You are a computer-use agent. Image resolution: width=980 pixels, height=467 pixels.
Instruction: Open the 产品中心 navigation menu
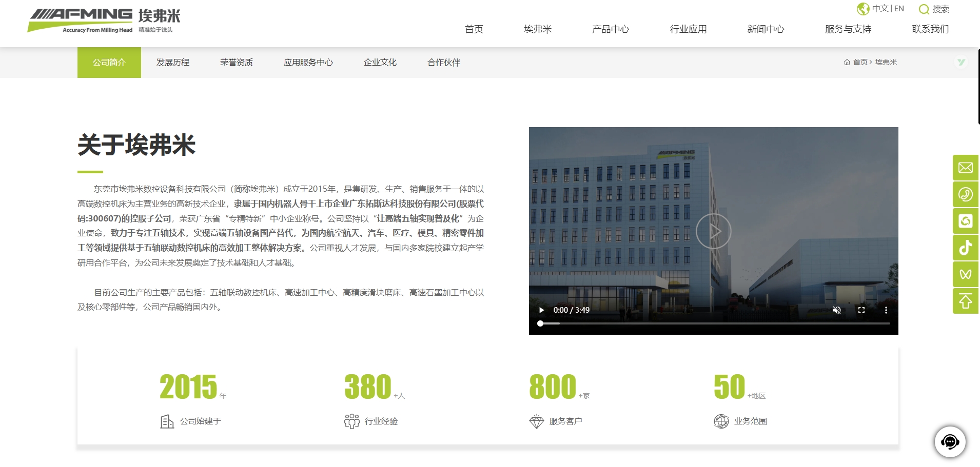[610, 29]
